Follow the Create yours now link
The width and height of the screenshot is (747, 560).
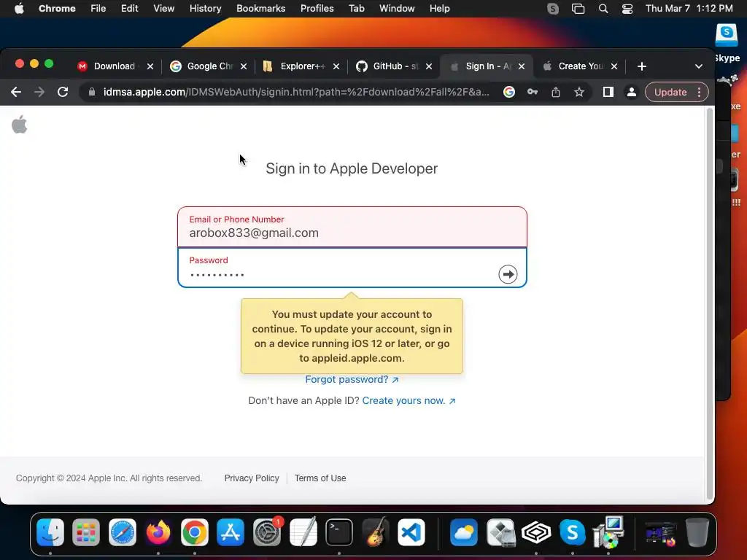409,400
